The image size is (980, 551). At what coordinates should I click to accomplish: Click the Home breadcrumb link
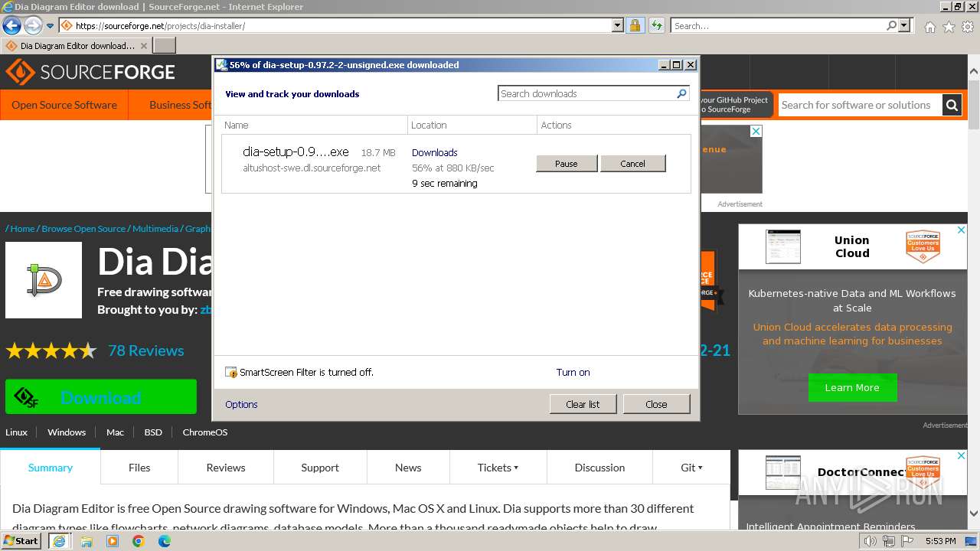[22, 228]
